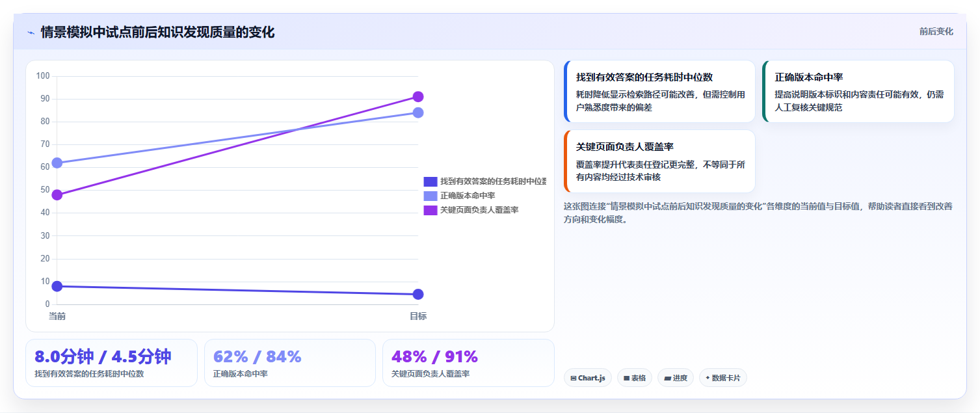
Task: Click the y-axis label 50
Action: [45, 190]
